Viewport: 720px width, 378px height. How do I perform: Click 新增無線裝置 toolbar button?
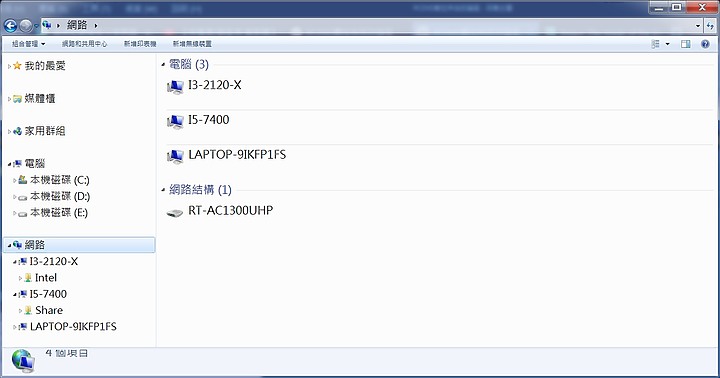[192, 44]
